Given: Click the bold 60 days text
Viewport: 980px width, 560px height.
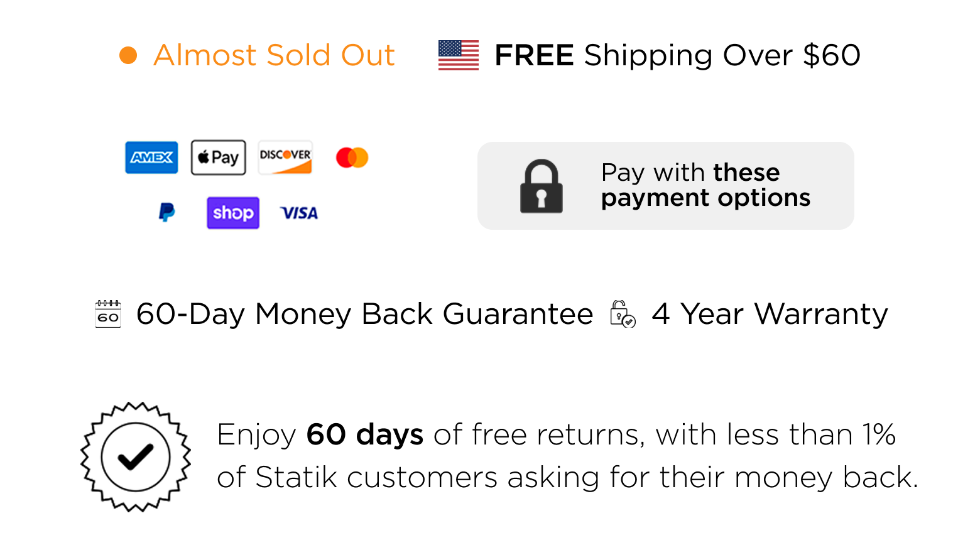Looking at the screenshot, I should (x=365, y=434).
